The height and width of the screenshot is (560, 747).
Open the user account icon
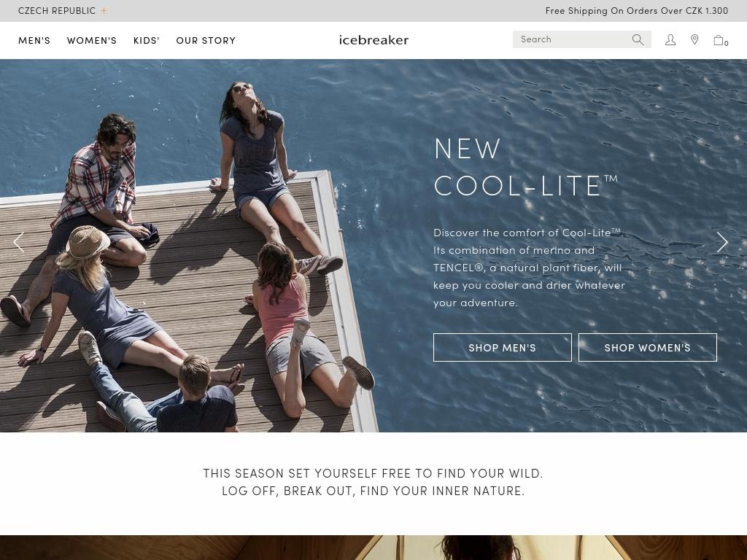tap(670, 40)
